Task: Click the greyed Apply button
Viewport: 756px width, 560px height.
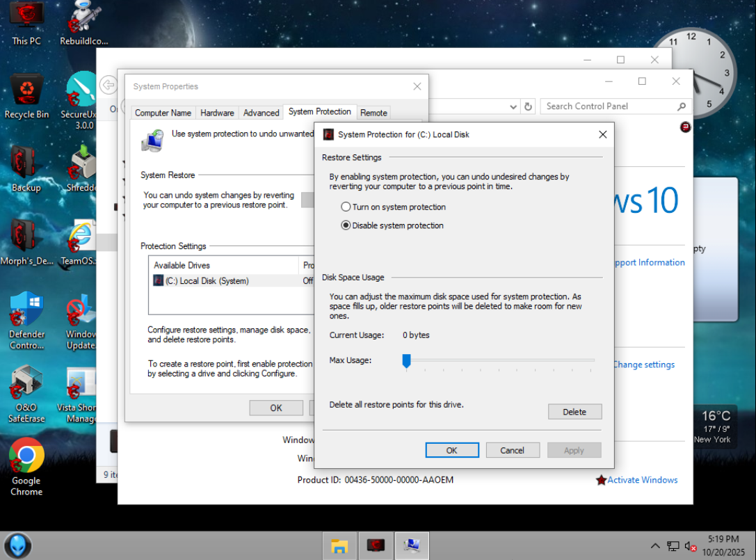Action: [x=574, y=450]
